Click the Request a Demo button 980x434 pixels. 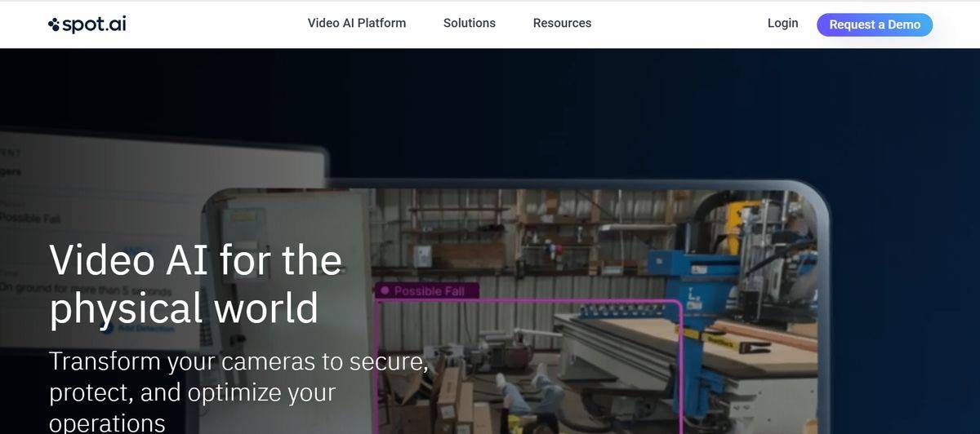coord(875,24)
